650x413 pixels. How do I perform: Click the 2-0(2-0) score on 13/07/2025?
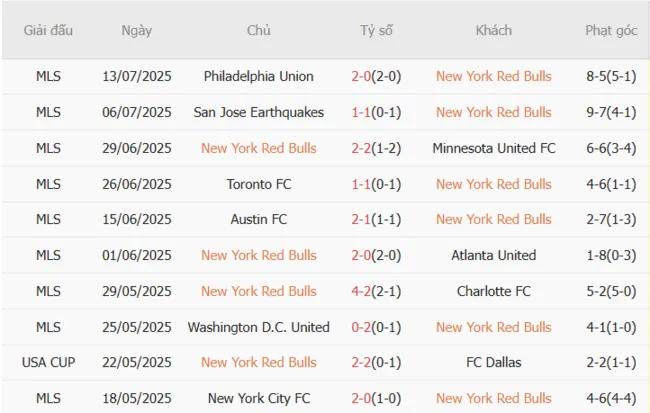tap(376, 76)
